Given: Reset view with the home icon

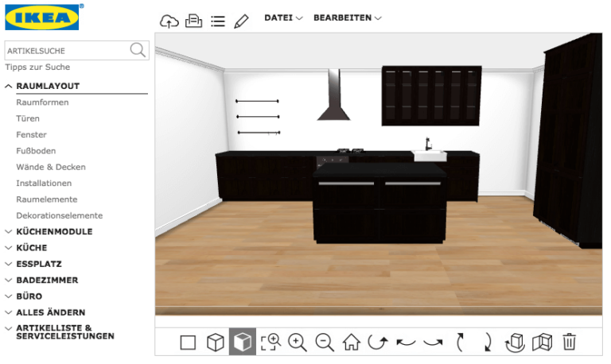Looking at the screenshot, I should click(x=352, y=343).
